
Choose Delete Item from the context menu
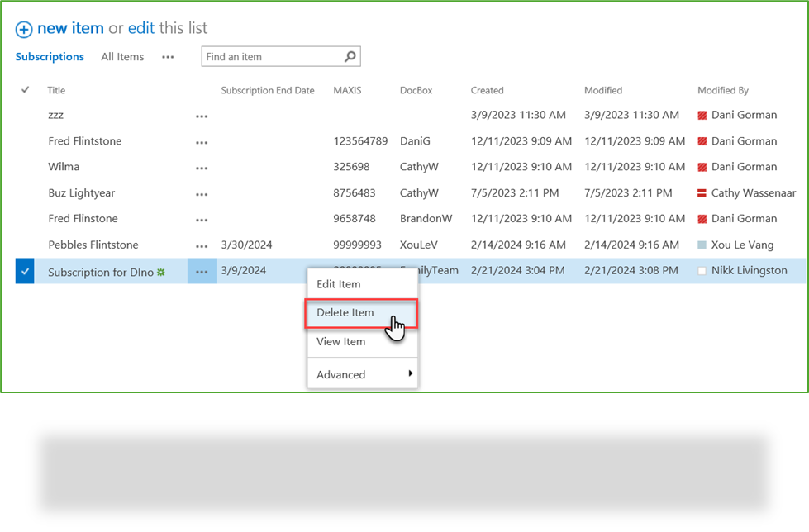(345, 312)
